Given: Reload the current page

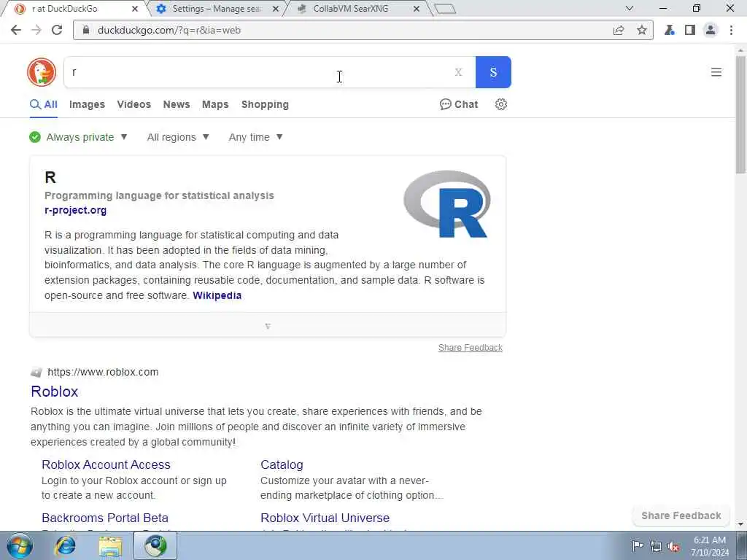Looking at the screenshot, I should click(57, 30).
